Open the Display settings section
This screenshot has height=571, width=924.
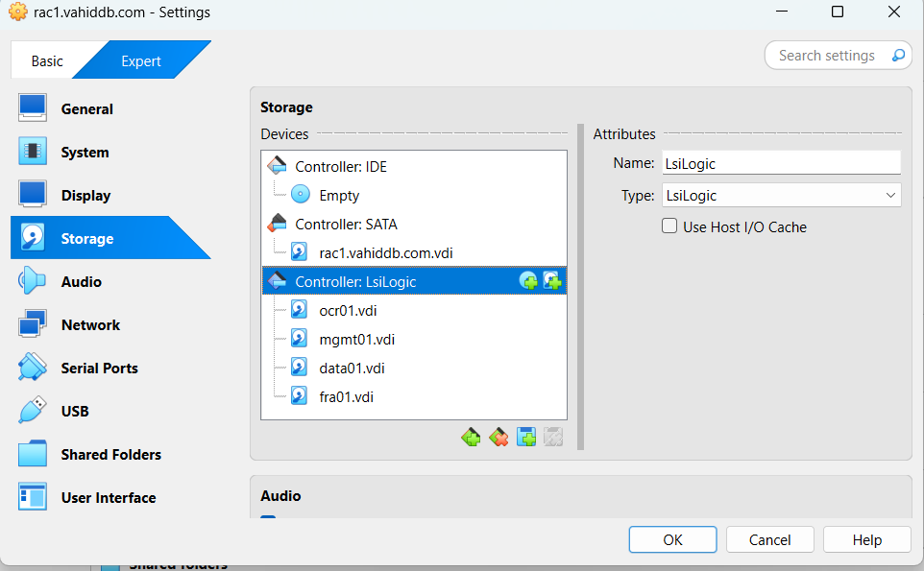coord(85,196)
